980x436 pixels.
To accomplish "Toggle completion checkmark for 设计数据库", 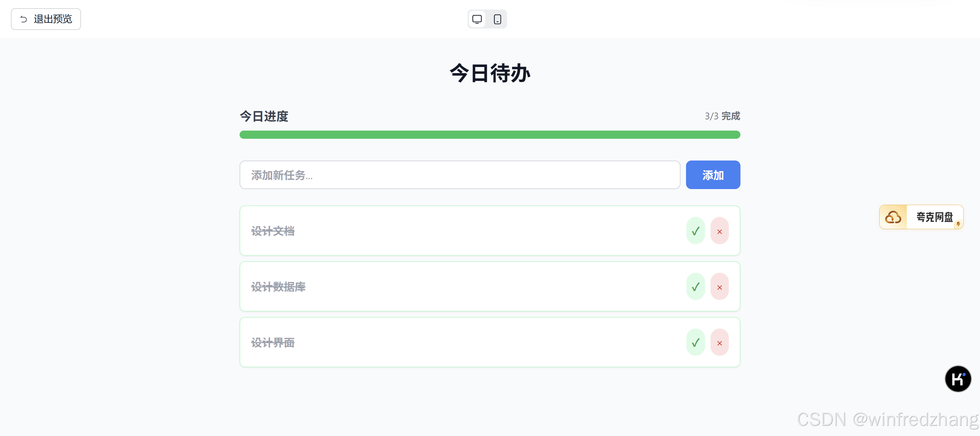I will 696,287.
